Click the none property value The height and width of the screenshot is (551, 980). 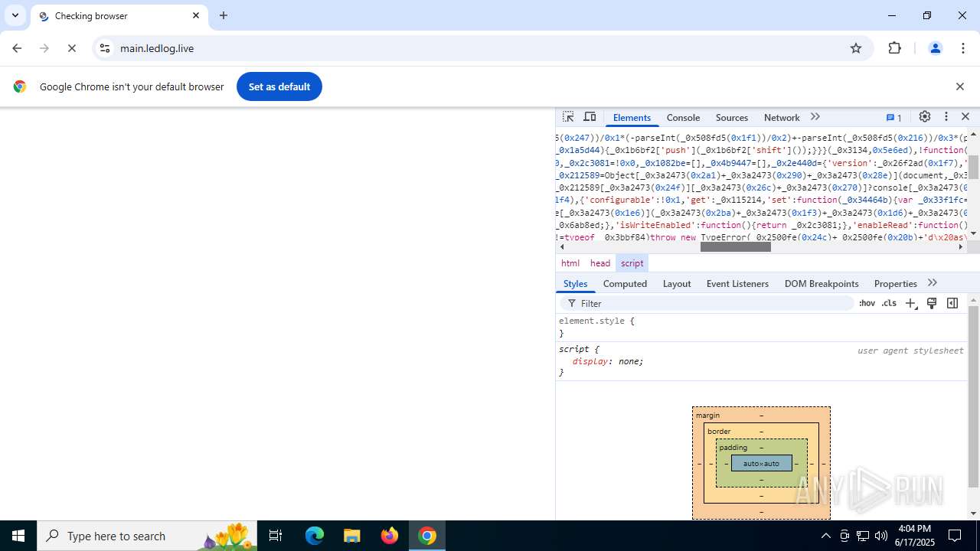pyautogui.click(x=629, y=361)
